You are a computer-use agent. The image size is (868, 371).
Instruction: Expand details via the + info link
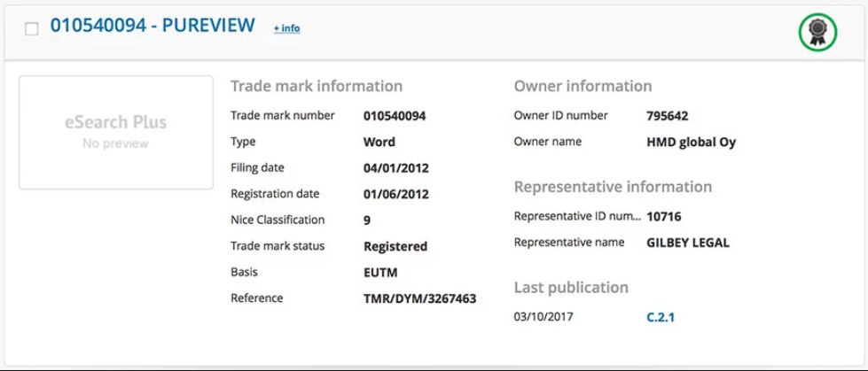(x=286, y=27)
